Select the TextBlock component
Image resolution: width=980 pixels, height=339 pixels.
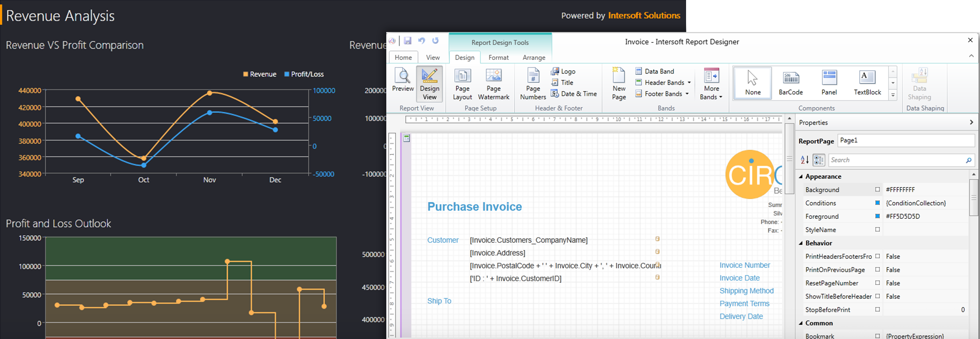[x=867, y=82]
